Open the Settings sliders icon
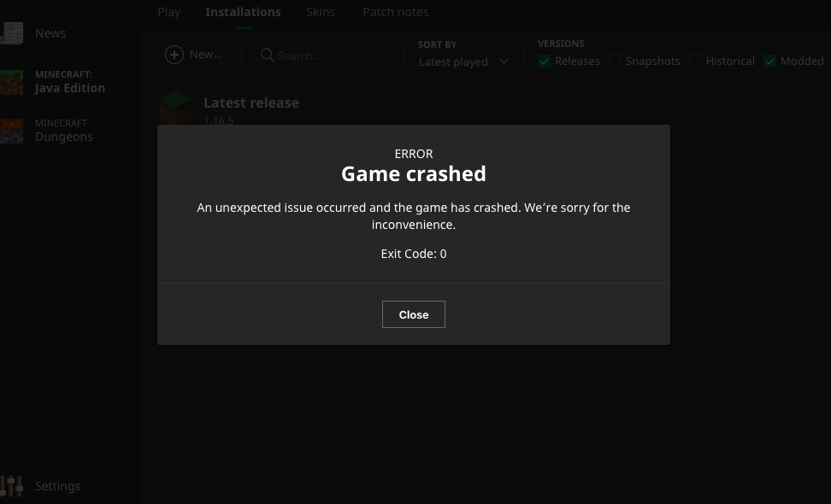Screen dimensions: 831x504 pyautogui.click(x=11, y=486)
